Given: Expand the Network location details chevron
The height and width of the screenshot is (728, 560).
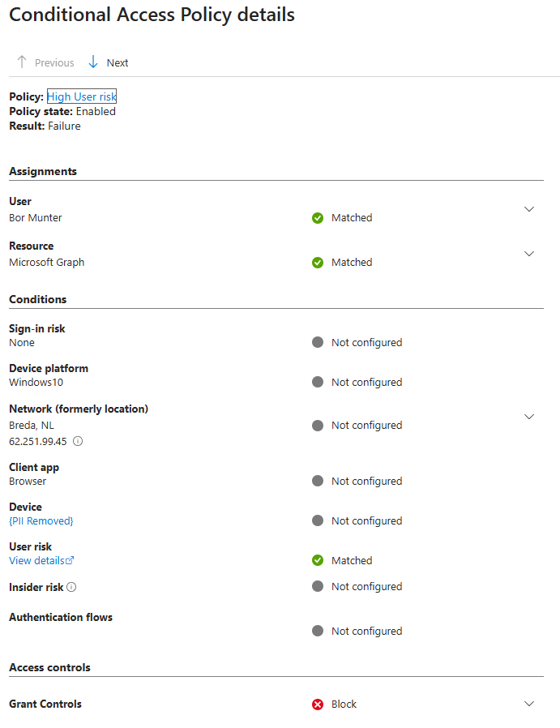Looking at the screenshot, I should (x=529, y=417).
